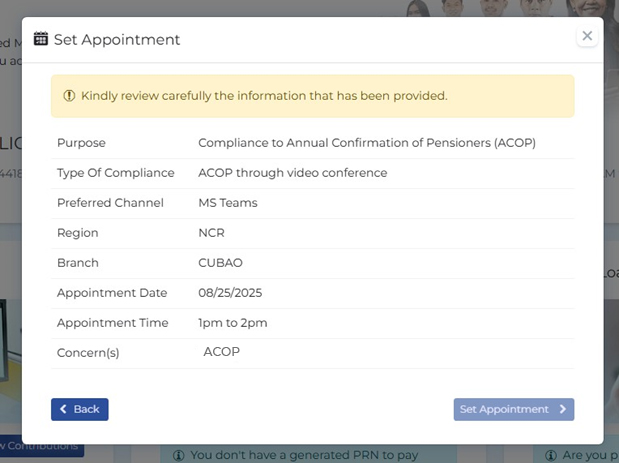Click the ACOP concern entry

(x=221, y=352)
